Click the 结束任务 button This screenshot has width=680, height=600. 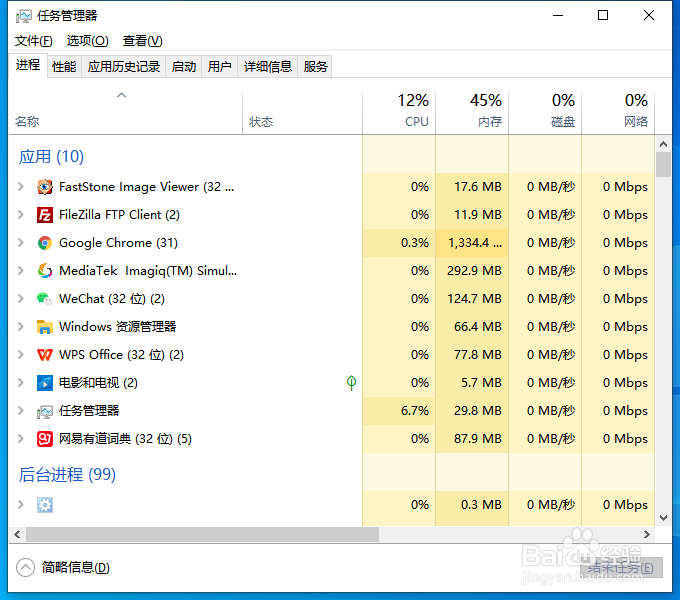(621, 567)
